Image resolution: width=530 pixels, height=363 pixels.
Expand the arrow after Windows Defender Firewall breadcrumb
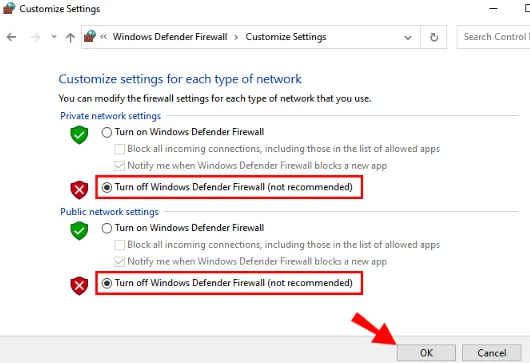coord(236,37)
